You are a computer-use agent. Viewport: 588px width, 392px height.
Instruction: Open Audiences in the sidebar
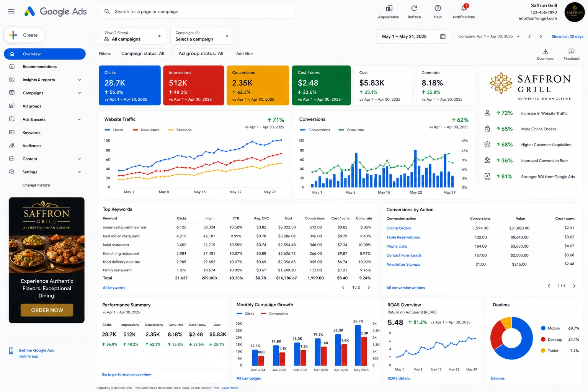tap(32, 146)
